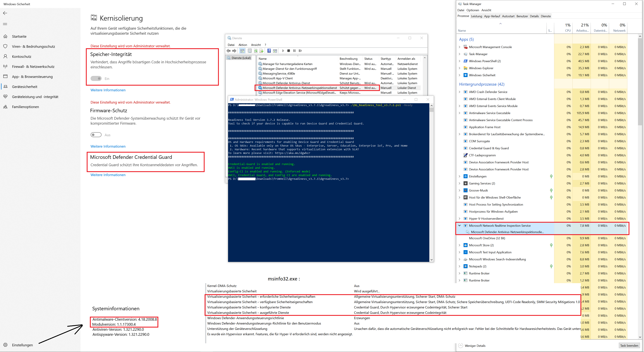Image resolution: width=644 pixels, height=352 pixels.
Task: Expand Gaming Services (2) process group
Action: pyautogui.click(x=459, y=183)
